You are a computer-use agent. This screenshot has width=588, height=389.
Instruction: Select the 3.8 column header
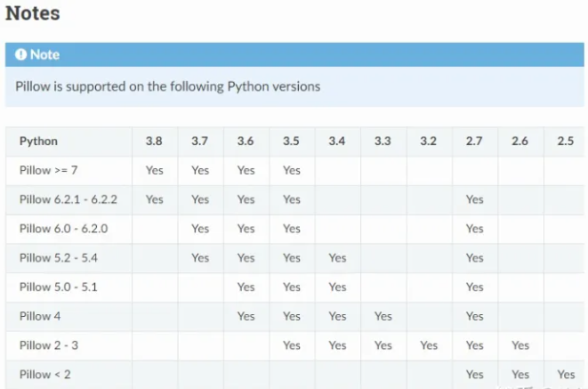[154, 142]
